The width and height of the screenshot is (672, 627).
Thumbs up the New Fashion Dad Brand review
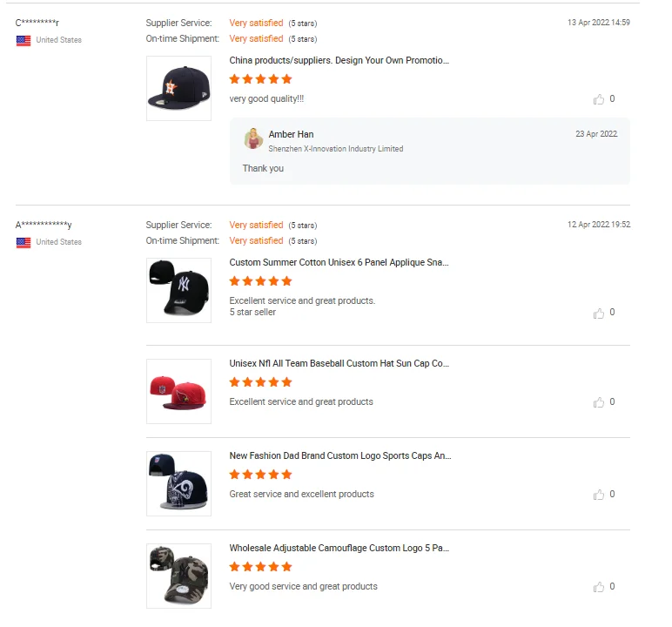point(599,495)
